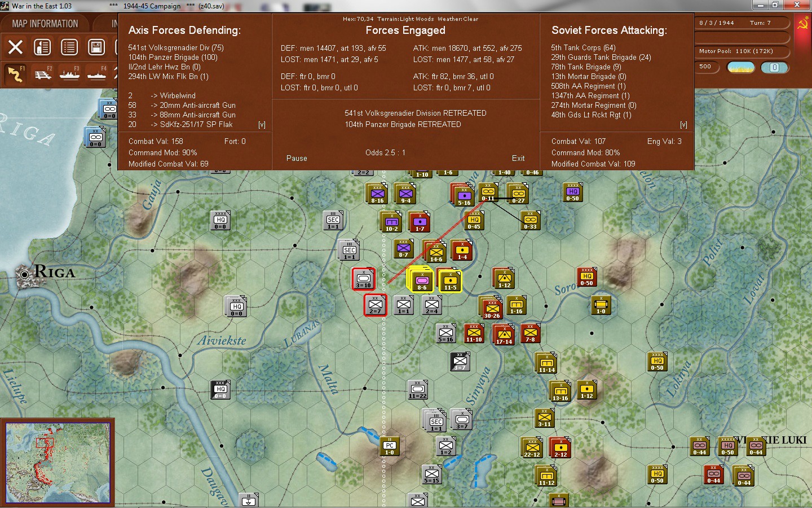
Task: Select the highlighted 11-5 Soviet unit counter
Action: click(450, 280)
